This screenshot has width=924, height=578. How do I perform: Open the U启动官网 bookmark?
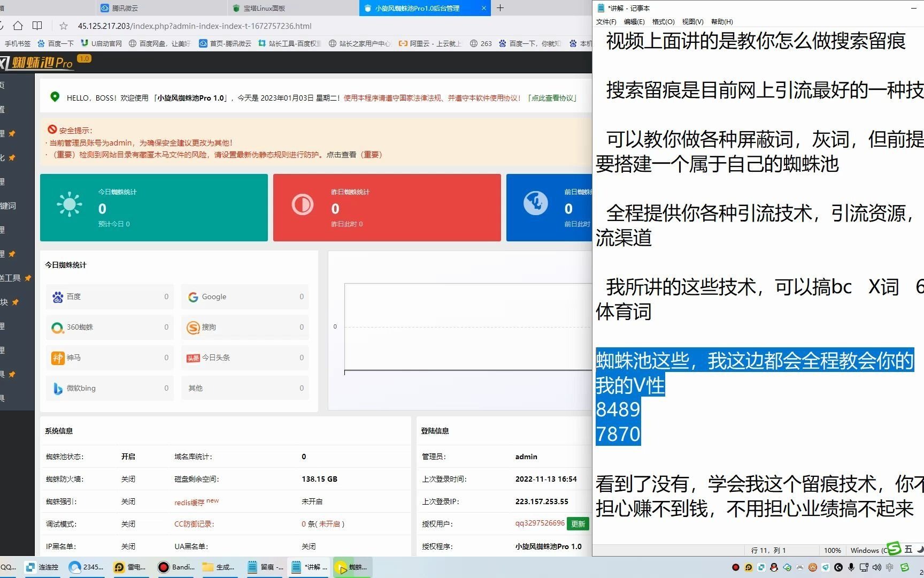(102, 43)
